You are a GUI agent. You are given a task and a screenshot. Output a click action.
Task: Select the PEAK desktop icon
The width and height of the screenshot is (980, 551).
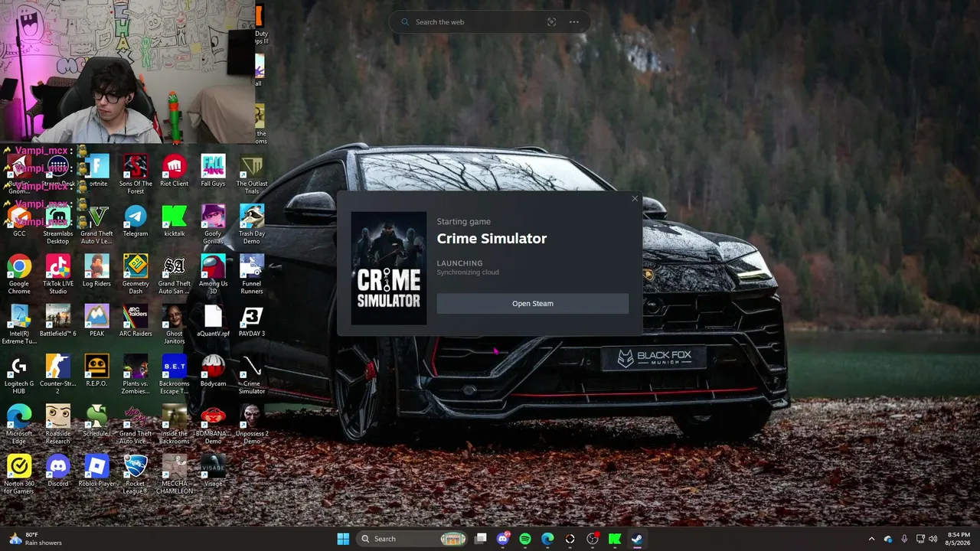(x=96, y=321)
